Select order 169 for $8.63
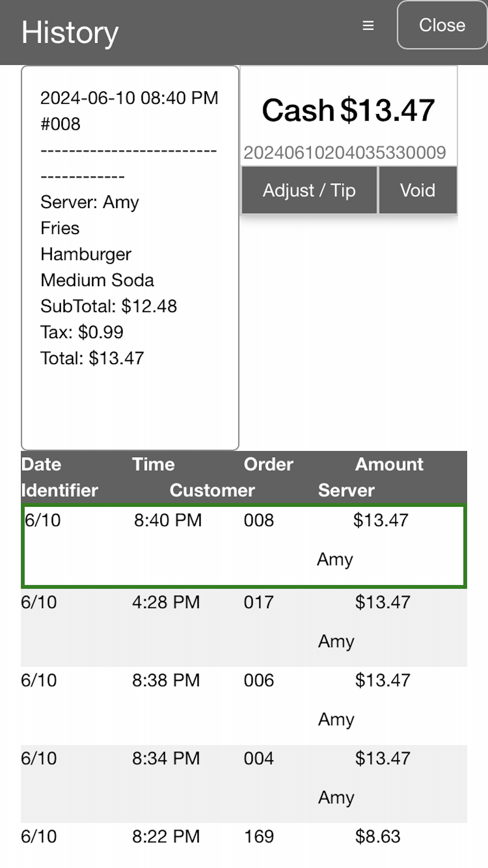Screen dimensions: 488x868 [x=244, y=845]
